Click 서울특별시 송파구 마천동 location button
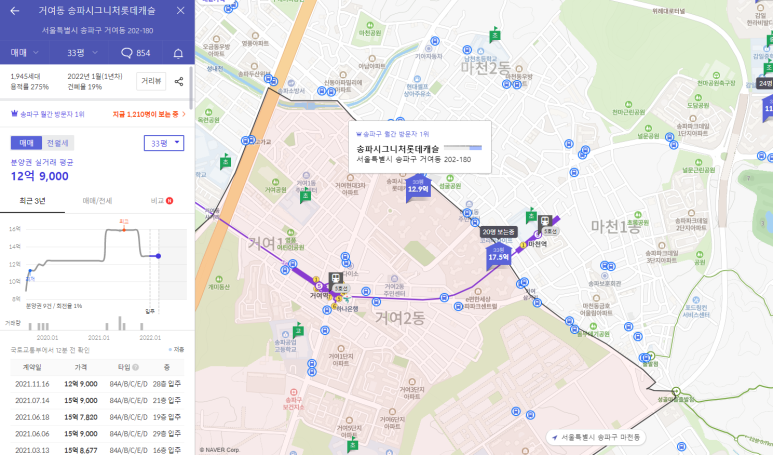 click(x=596, y=437)
